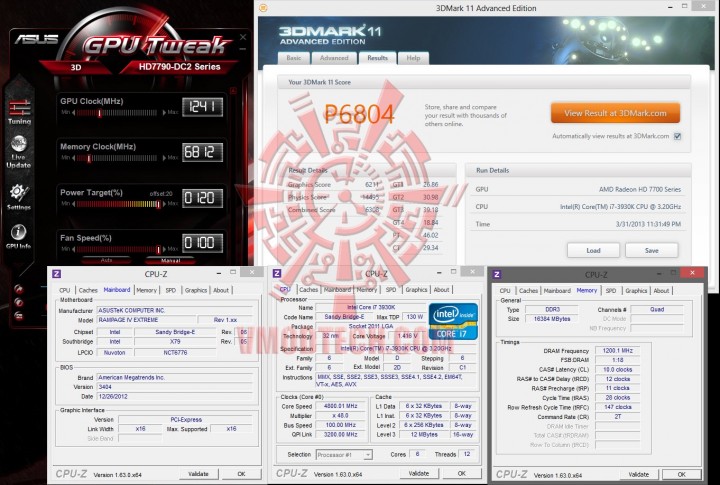Click the Z icon in the CPU tab CPU-Z window
This screenshot has width=720, height=485.
[x=277, y=273]
